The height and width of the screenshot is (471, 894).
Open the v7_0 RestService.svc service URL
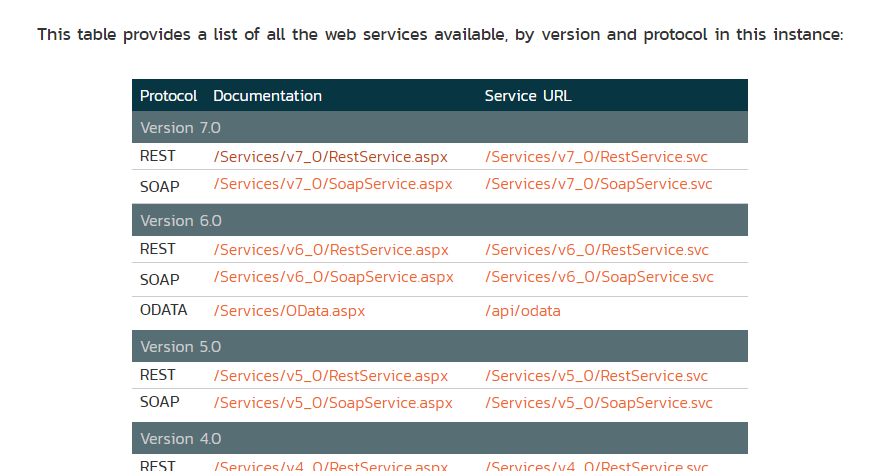(x=596, y=157)
